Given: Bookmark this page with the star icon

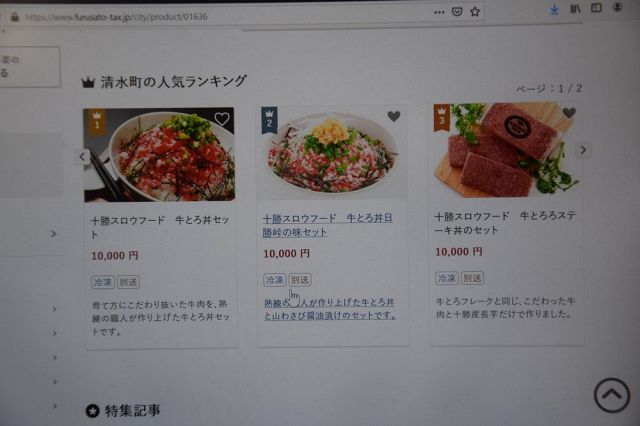Looking at the screenshot, I should click(x=475, y=12).
